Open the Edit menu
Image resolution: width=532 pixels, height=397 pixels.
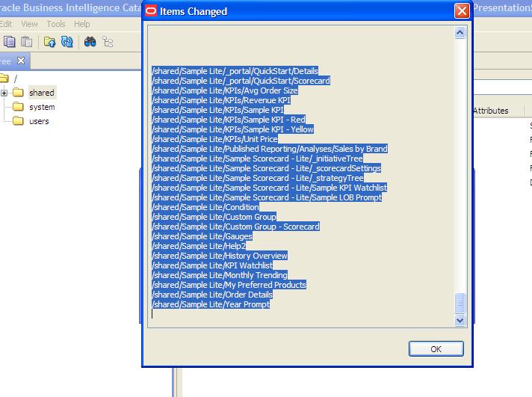click(x=6, y=24)
